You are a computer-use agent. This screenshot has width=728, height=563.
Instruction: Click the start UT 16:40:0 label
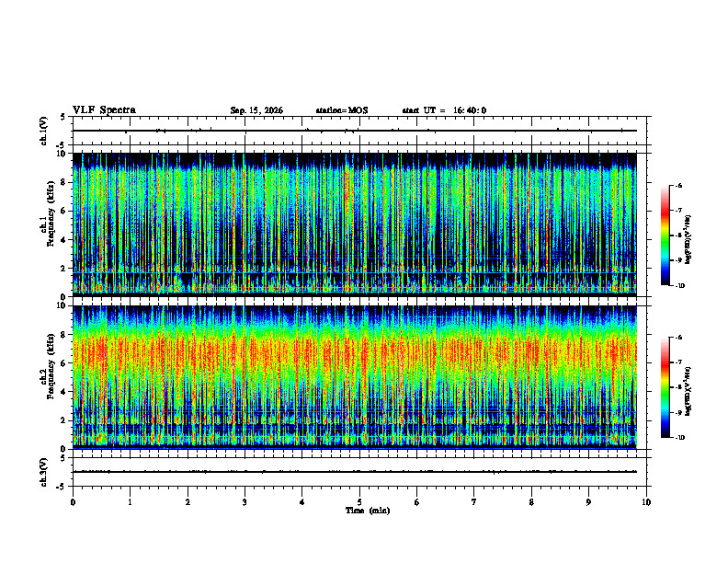[x=444, y=110]
